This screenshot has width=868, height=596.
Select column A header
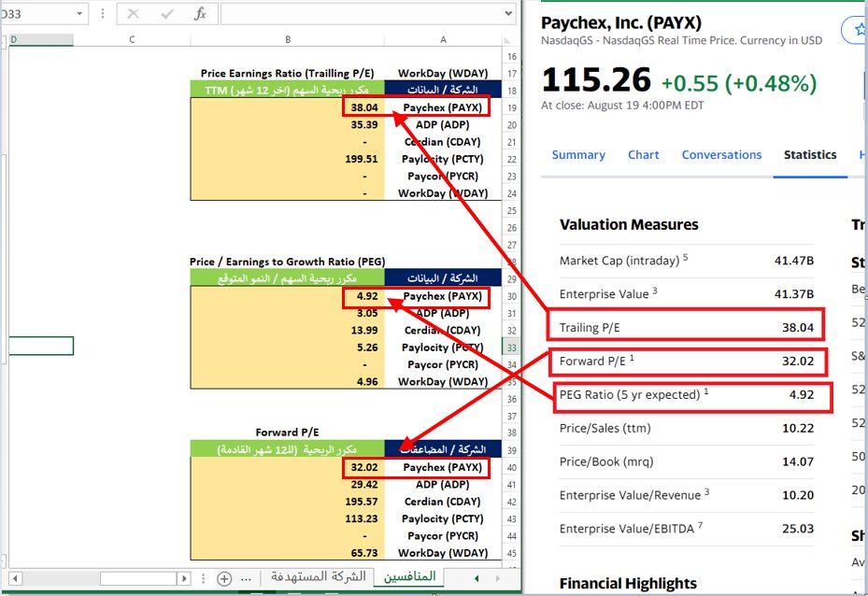[443, 39]
